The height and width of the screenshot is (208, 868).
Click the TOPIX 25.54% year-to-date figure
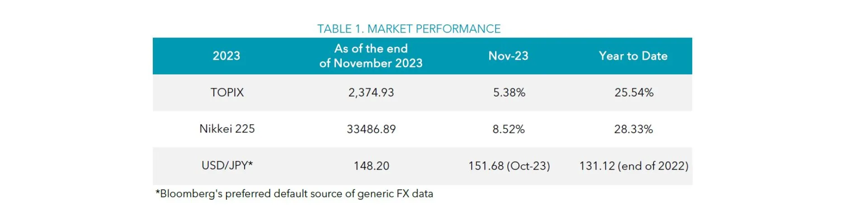634,92
